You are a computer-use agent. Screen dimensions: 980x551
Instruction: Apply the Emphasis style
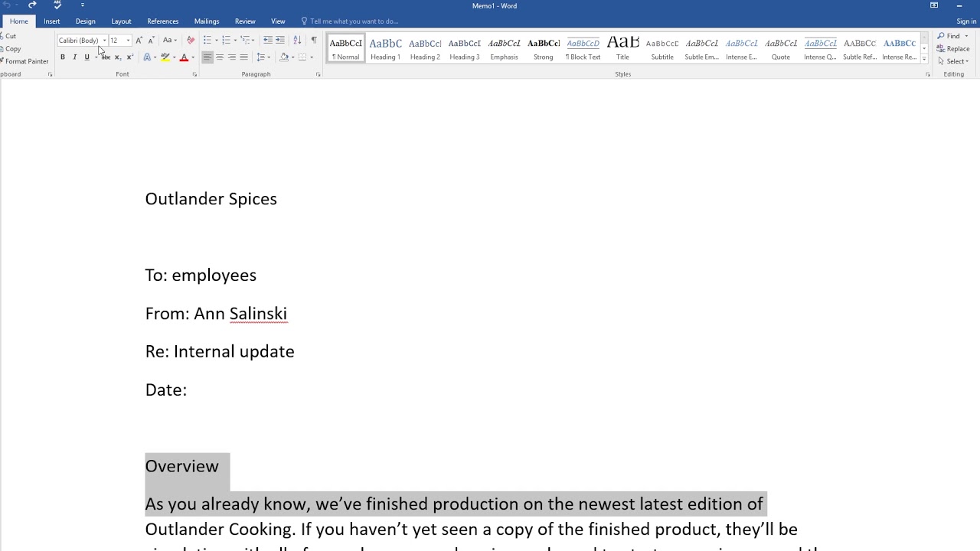(504, 48)
